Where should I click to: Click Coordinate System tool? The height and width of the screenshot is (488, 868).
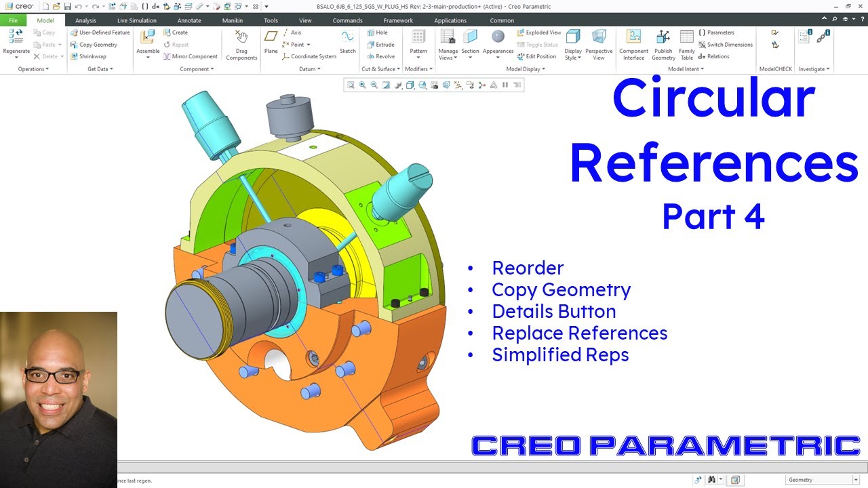click(x=309, y=56)
